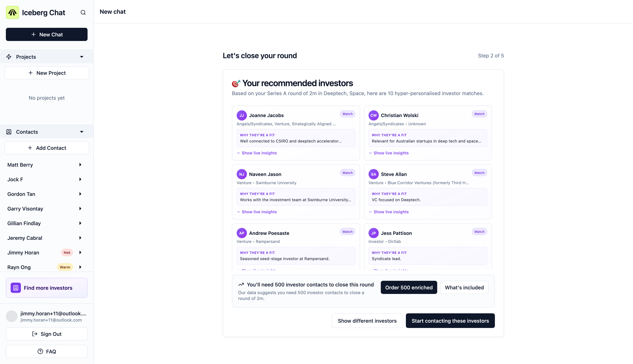Click the Find more investors camera icon
The width and height of the screenshot is (633, 364).
[16, 288]
